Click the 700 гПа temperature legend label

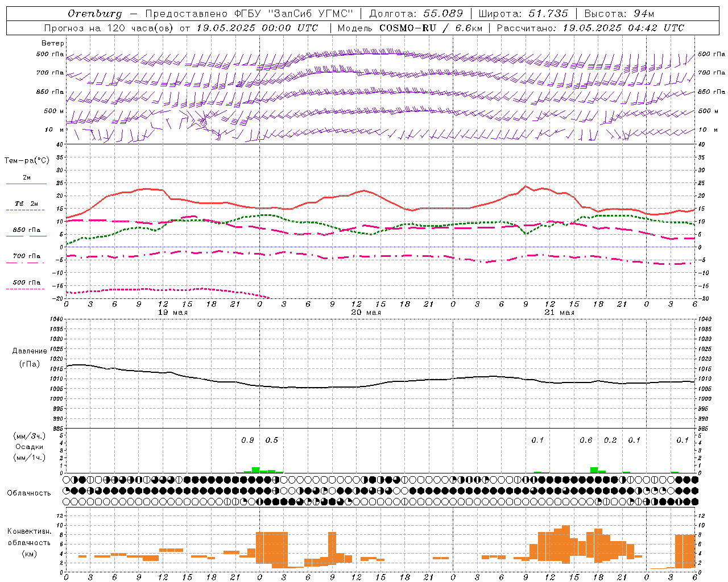pos(27,256)
